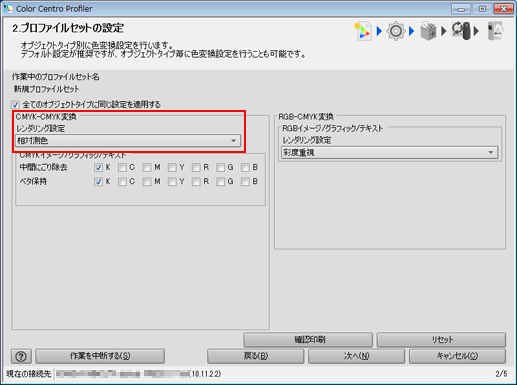Click the 新規プロファイルセット name text

click(46, 89)
